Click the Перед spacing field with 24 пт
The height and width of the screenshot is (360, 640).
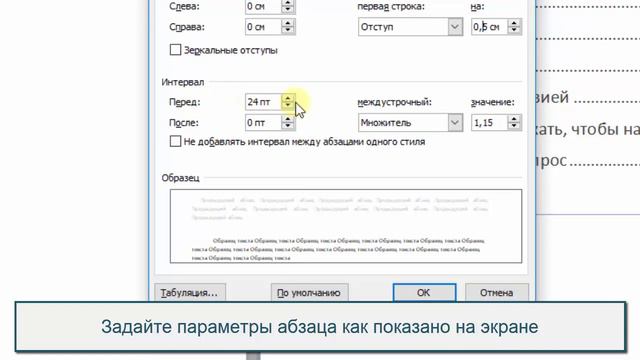point(263,102)
